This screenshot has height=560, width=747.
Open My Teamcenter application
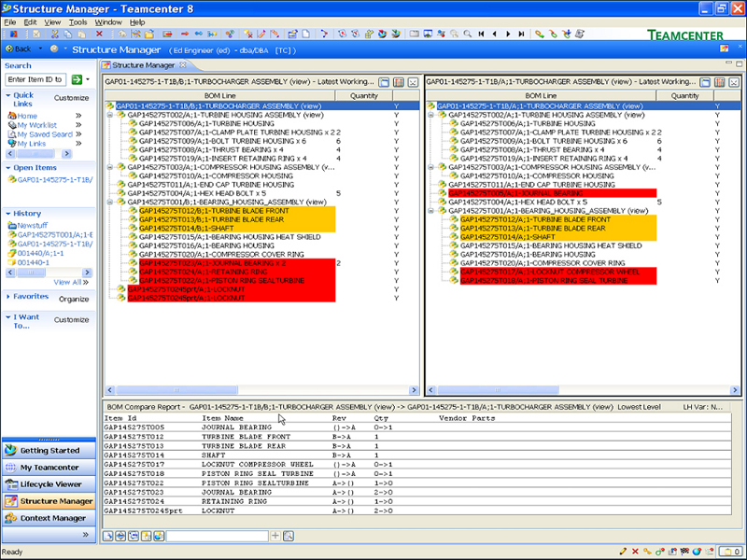coord(49,468)
